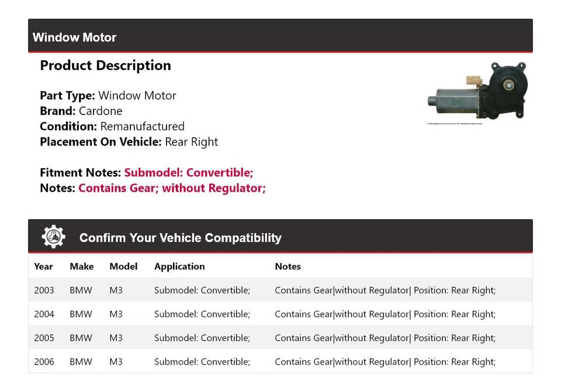Click the Window Motor header bar
The height and width of the screenshot is (392, 561).
(280, 36)
